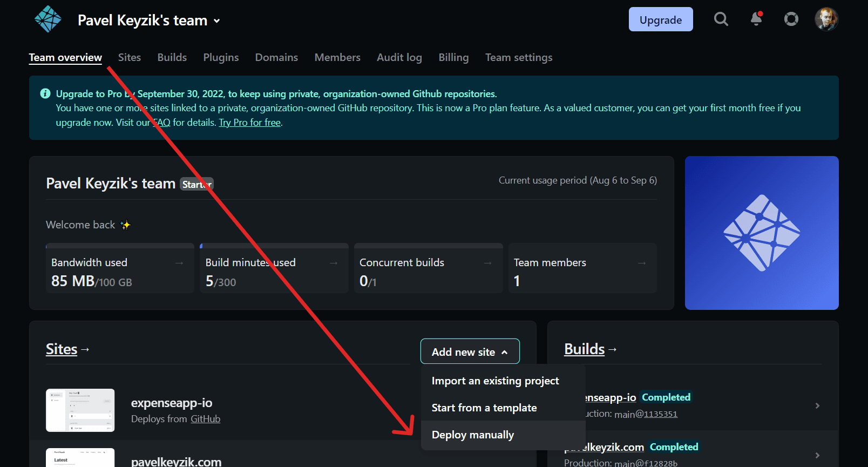Open the pavelkeyzik.com site name
The height and width of the screenshot is (467, 868).
click(176, 462)
